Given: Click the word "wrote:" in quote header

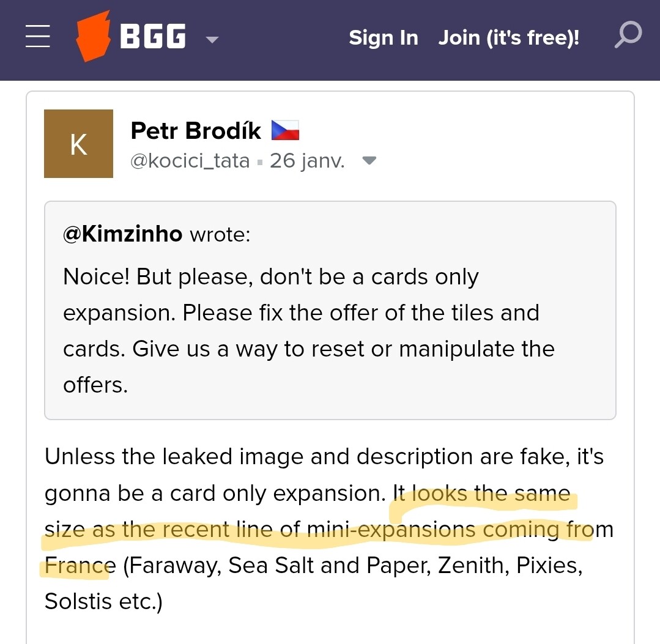Looking at the screenshot, I should pos(220,234).
